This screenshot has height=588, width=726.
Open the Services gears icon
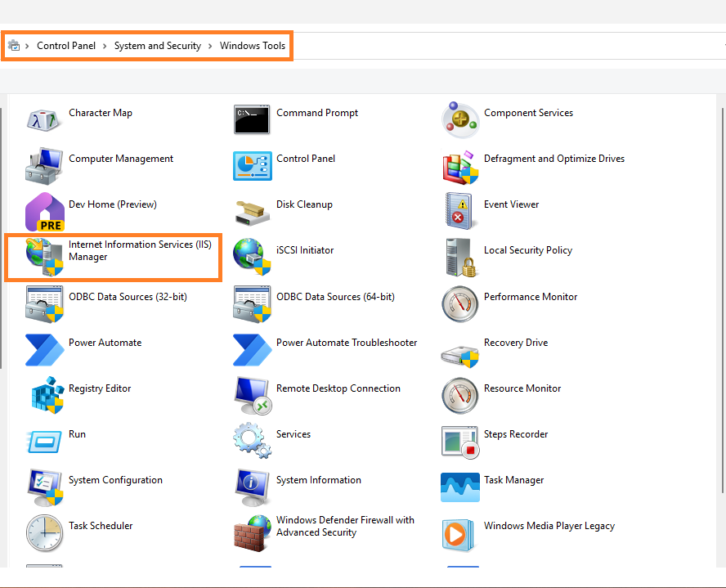[x=253, y=440]
